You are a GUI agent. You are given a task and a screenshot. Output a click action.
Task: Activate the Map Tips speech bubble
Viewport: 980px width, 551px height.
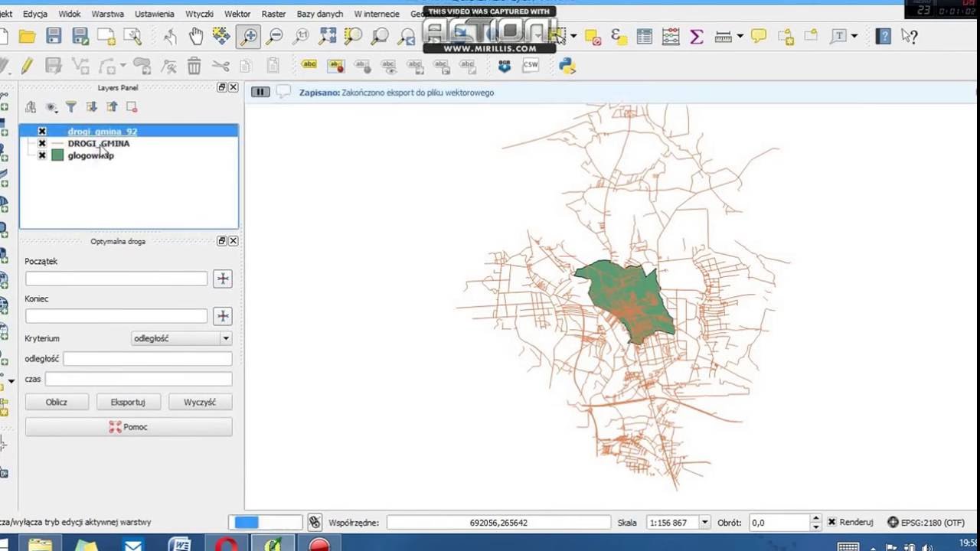pos(759,36)
